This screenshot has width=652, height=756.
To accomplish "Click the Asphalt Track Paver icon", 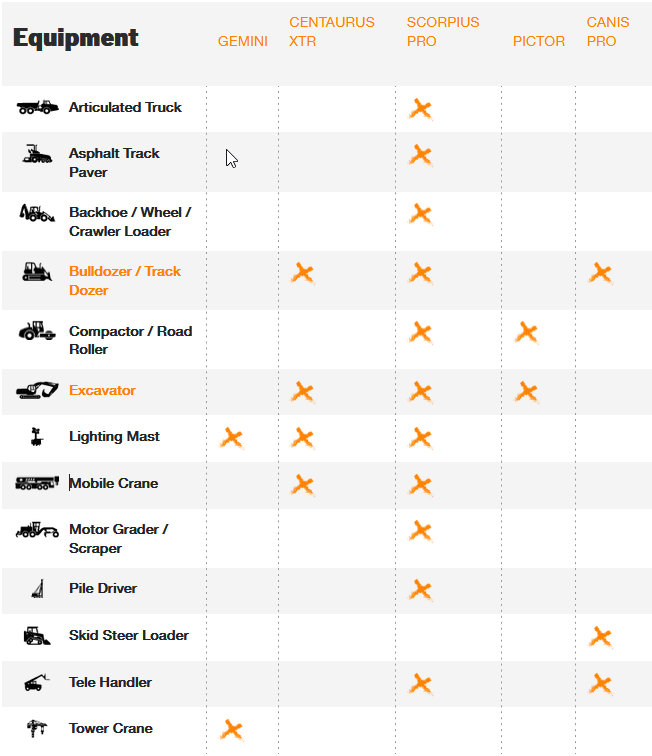I will point(37,154).
